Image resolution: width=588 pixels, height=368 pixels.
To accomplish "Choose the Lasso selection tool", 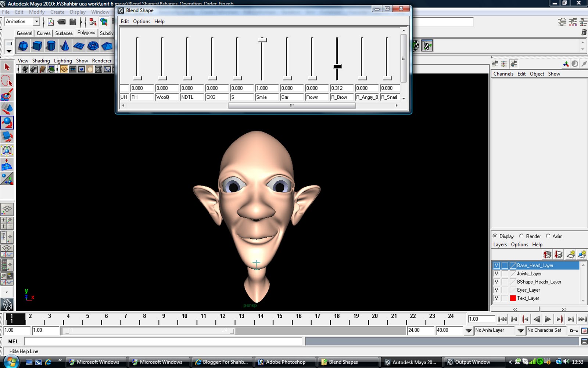I will click(x=7, y=81).
